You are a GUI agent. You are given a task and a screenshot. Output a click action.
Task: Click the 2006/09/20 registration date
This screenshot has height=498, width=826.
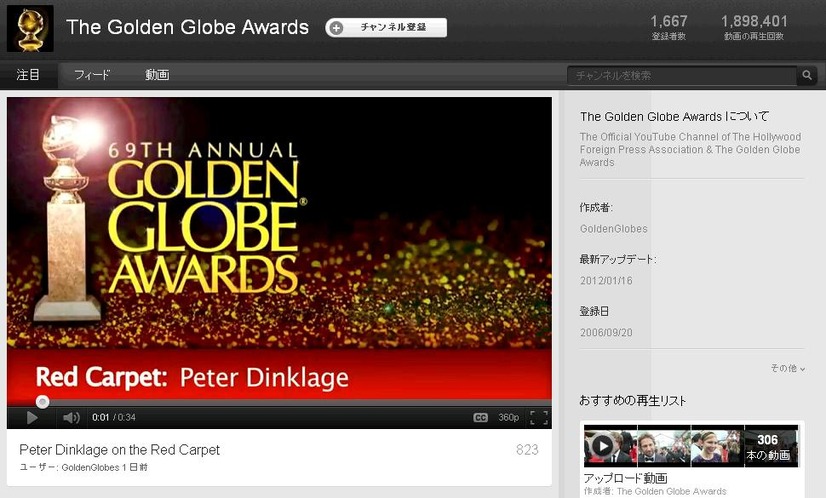coord(606,333)
